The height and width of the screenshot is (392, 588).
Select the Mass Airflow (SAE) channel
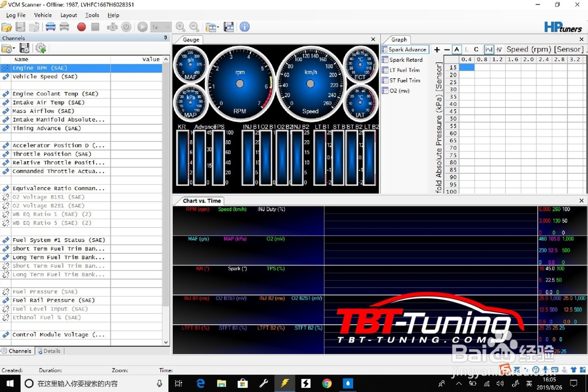81,111
